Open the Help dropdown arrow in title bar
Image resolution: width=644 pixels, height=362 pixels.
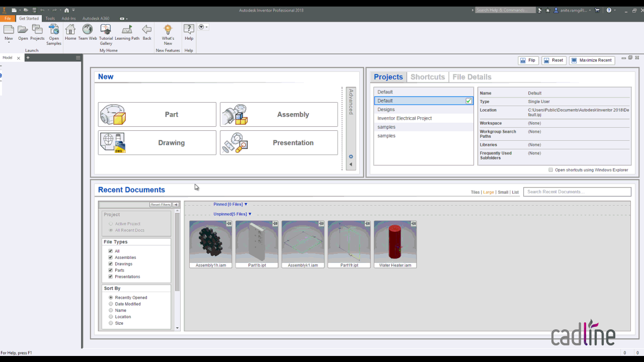coord(615,10)
